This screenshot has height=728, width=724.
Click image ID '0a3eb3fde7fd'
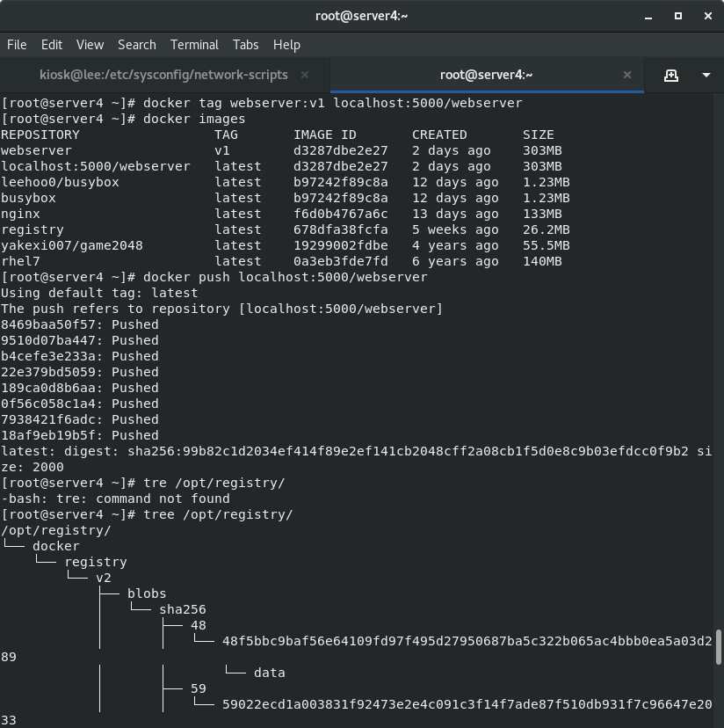[341, 261]
